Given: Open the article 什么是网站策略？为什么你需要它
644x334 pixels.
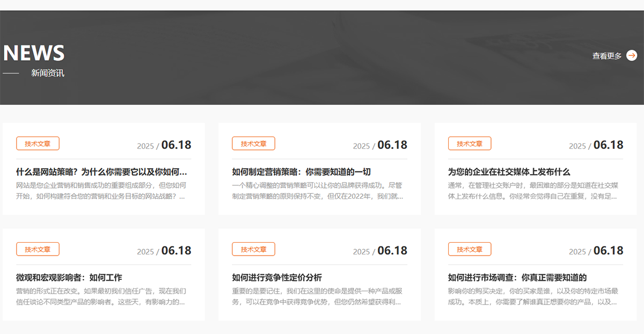Looking at the screenshot, I should 102,172.
